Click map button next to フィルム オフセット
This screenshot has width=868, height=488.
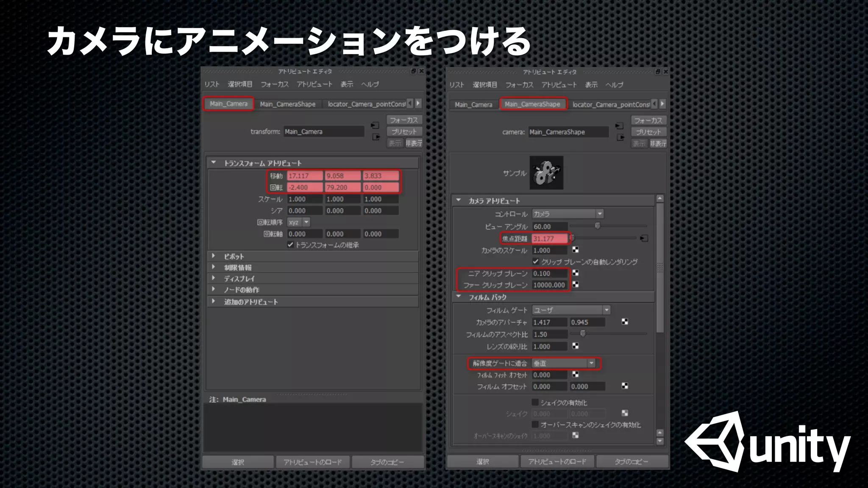pyautogui.click(x=625, y=386)
